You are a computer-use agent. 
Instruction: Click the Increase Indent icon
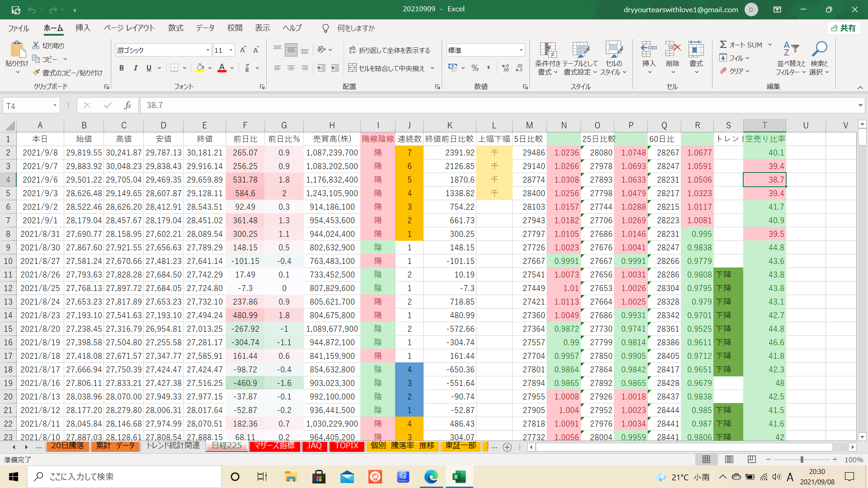click(x=335, y=68)
